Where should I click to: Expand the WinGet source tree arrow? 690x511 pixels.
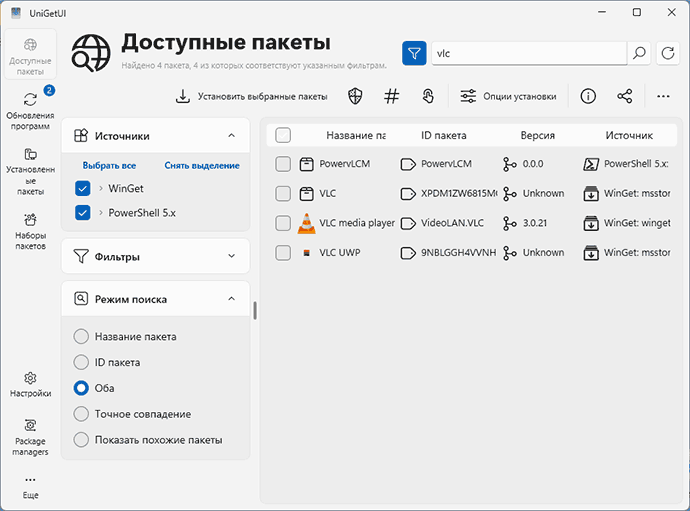[100, 188]
